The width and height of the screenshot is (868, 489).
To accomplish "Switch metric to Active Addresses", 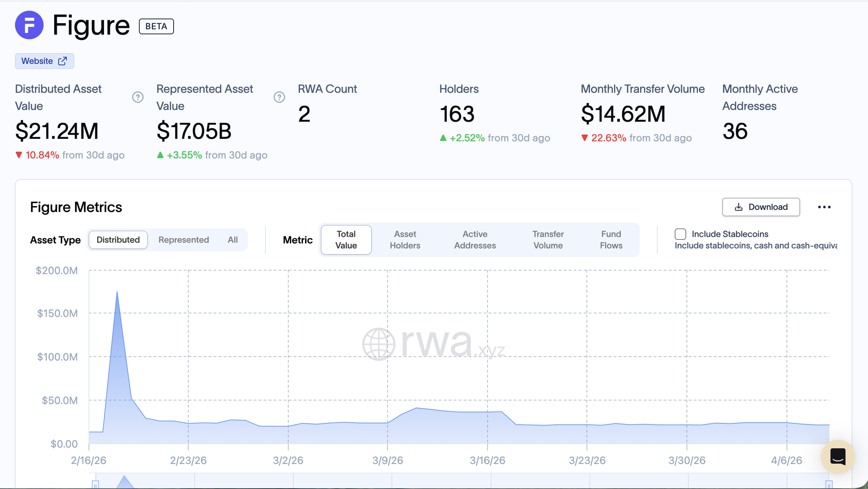I will pyautogui.click(x=475, y=240).
